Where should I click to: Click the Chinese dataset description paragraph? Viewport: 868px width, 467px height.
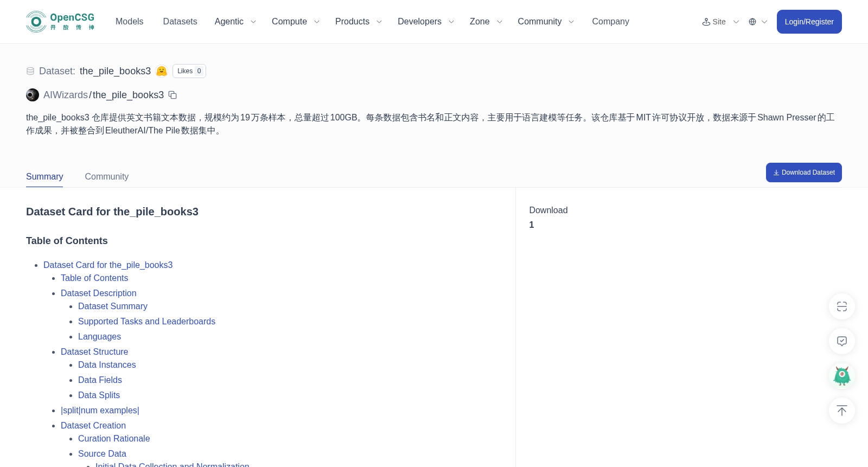coord(430,124)
